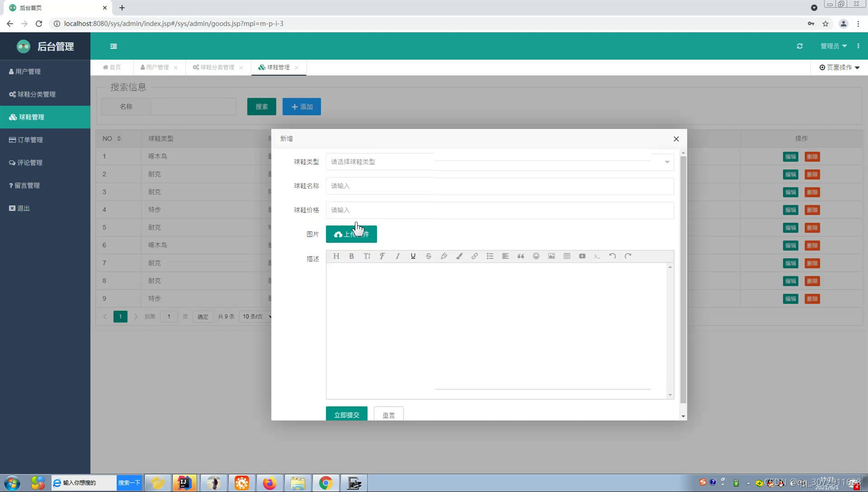Open the 管理员 user dropdown
This screenshot has width=868, height=492.
(833, 46)
